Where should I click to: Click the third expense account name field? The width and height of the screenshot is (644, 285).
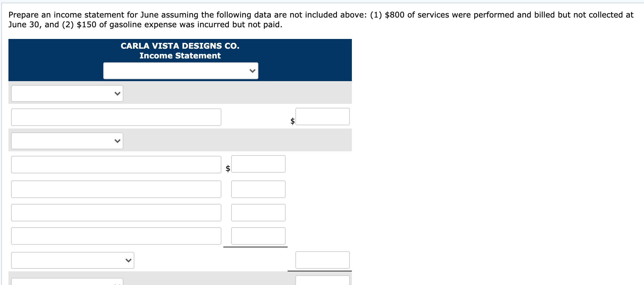coord(116,212)
